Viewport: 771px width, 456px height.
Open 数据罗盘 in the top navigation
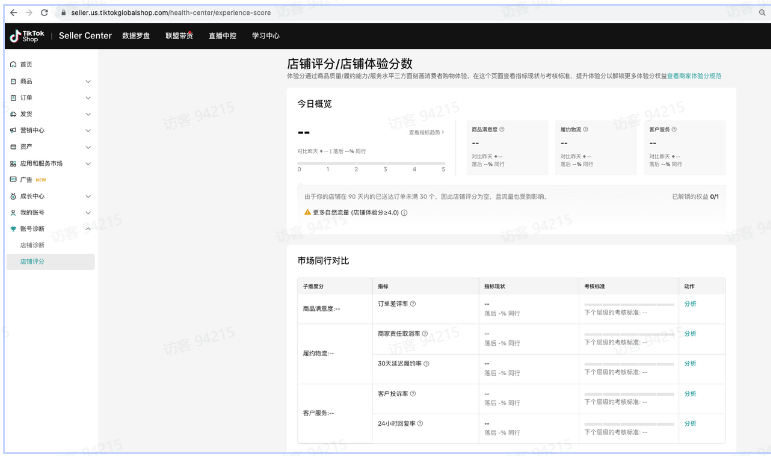pyautogui.click(x=136, y=36)
